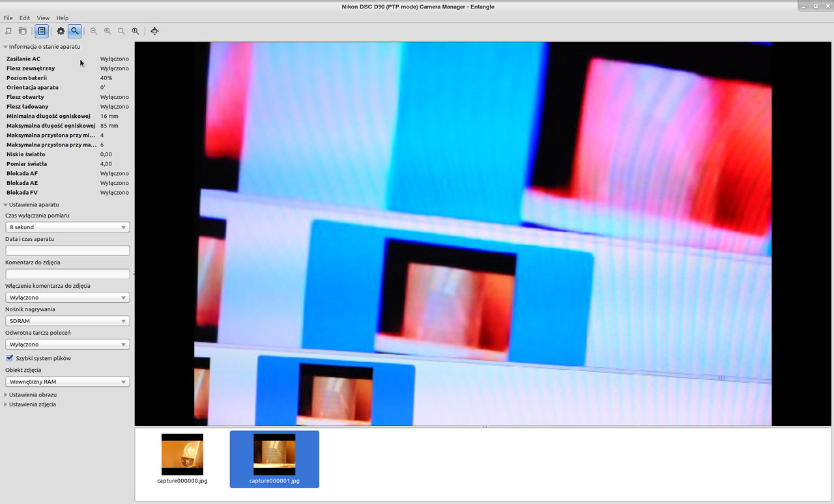
Task: Click the 'Blokada AF' row
Action: (x=67, y=173)
